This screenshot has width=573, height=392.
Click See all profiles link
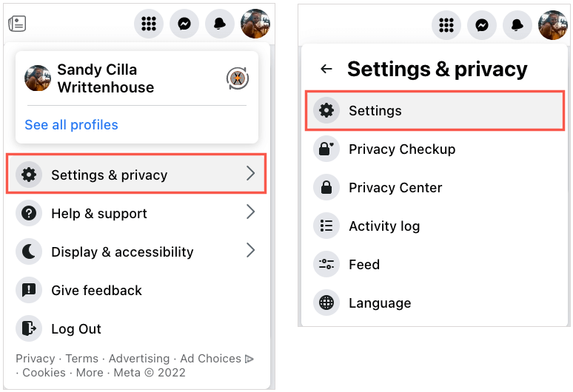pyautogui.click(x=71, y=125)
